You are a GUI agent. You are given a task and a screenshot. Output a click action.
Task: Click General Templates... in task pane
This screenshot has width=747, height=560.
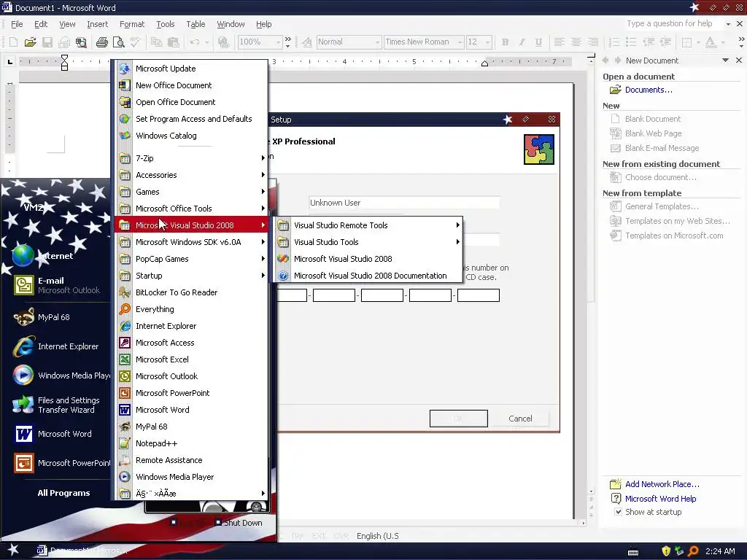click(x=662, y=206)
